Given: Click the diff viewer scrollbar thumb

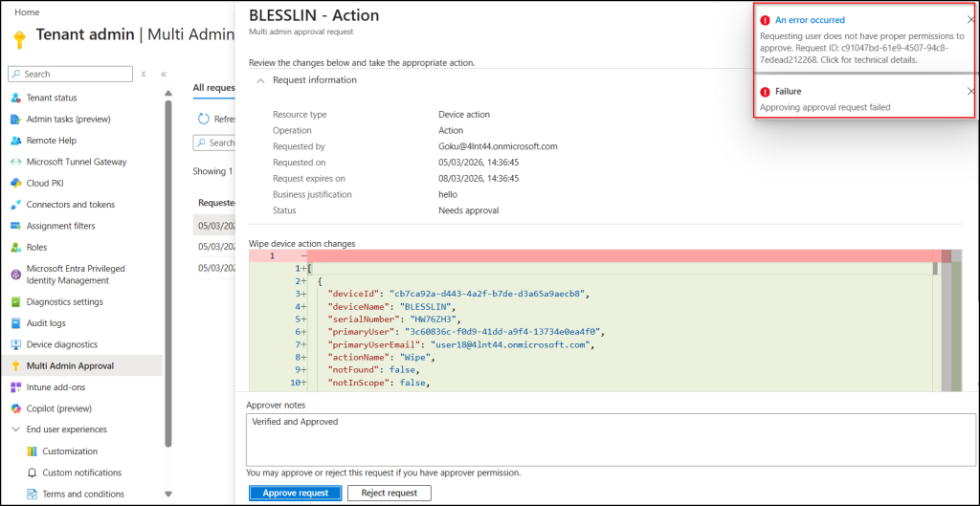Looking at the screenshot, I should pos(935,268).
